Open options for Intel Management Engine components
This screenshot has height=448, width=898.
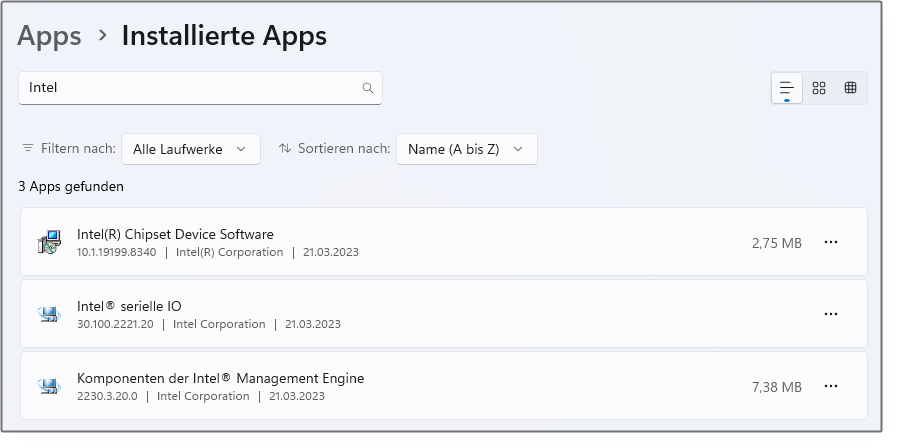[x=831, y=386]
